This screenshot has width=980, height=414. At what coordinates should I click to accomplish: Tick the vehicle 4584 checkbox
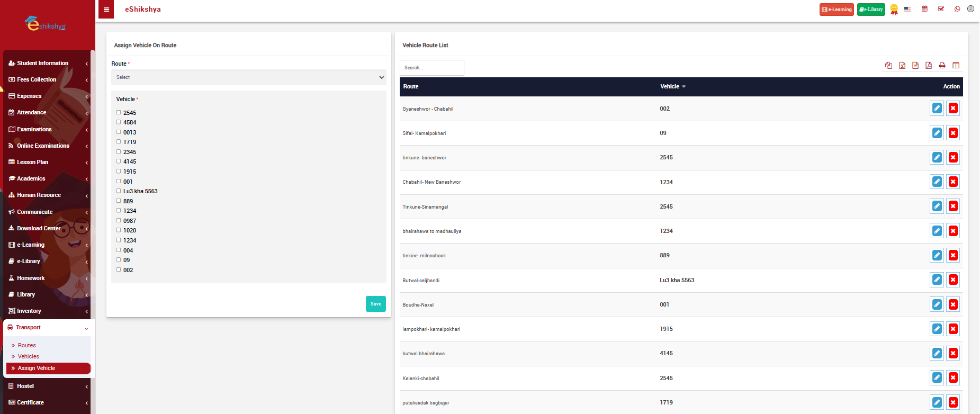119,122
